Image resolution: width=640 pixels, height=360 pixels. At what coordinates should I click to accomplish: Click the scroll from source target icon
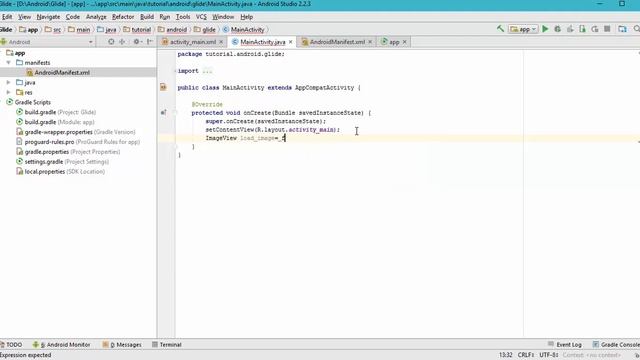pyautogui.click(x=111, y=42)
